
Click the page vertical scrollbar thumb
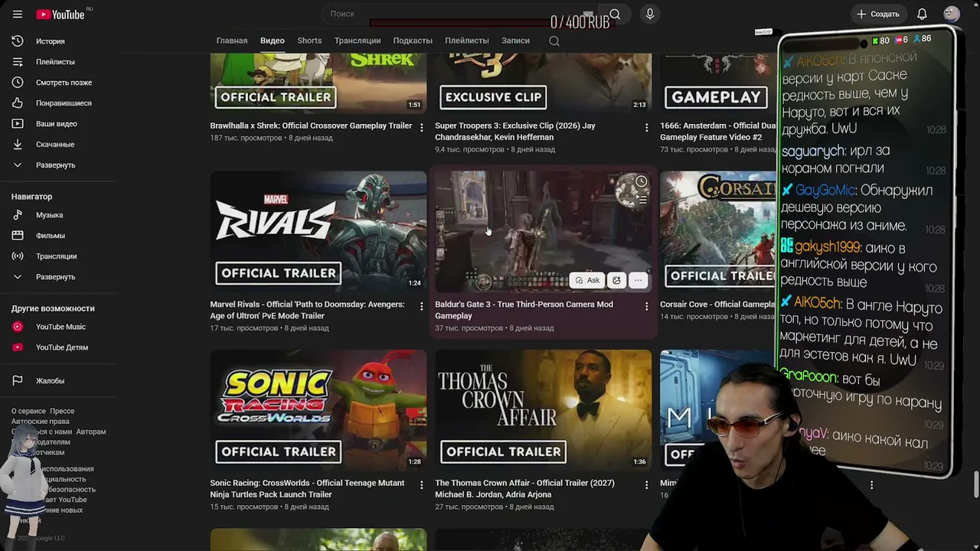(x=975, y=484)
